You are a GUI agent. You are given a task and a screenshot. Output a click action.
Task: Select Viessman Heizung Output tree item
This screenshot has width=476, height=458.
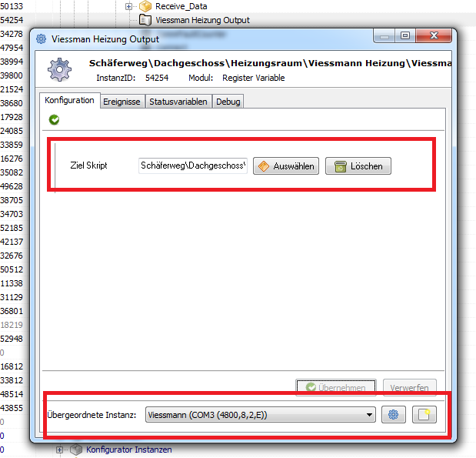202,20
